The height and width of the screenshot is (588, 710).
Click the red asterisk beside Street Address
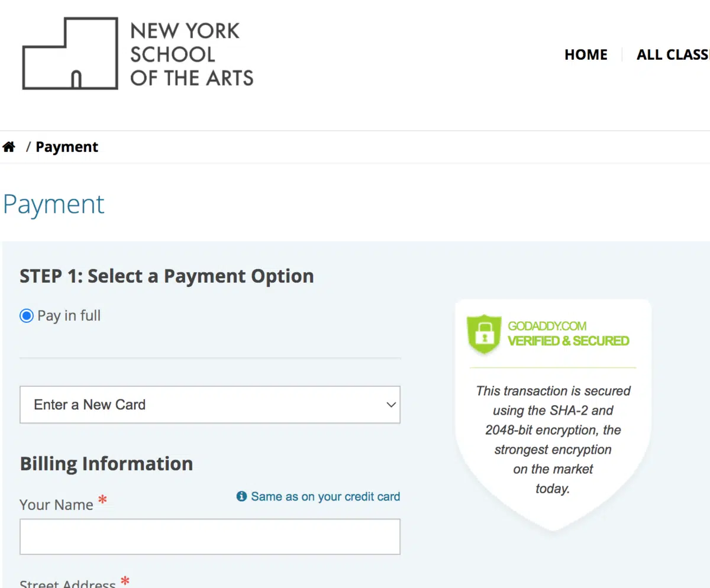click(125, 581)
